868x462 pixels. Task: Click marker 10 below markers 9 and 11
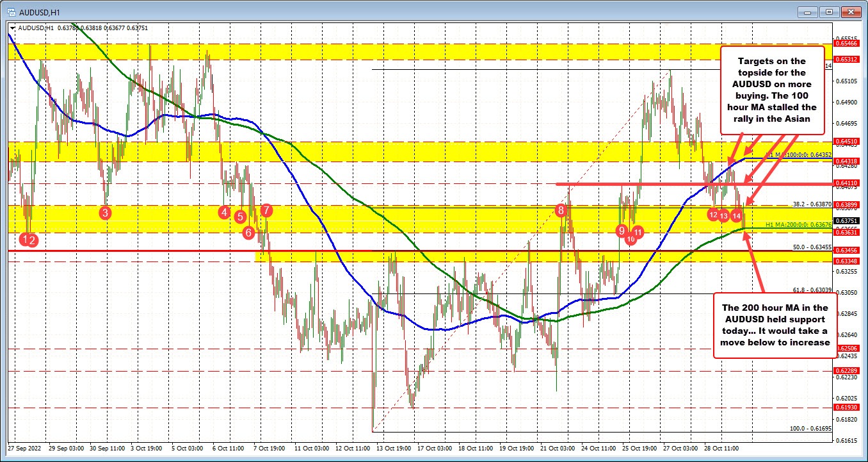(631, 238)
